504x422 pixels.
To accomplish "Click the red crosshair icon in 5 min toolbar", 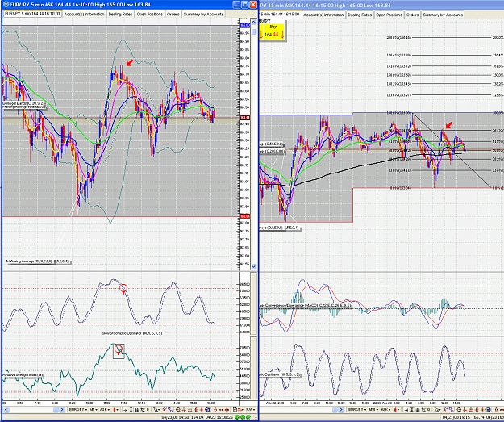I will (184, 410).
